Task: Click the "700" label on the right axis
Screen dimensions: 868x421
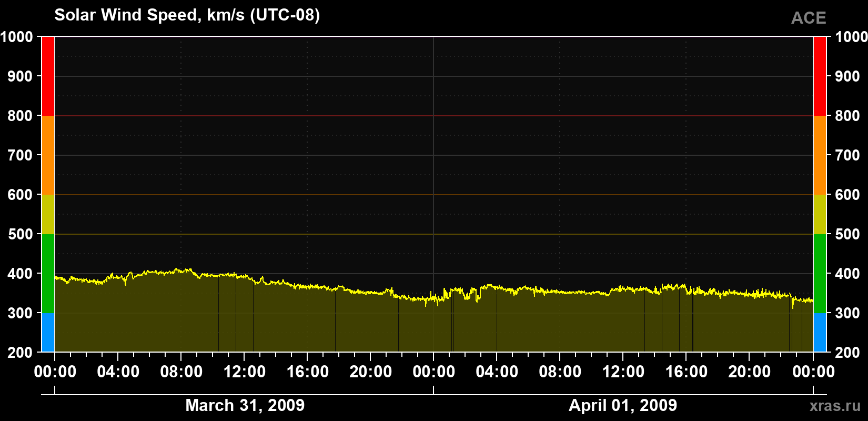Action: (847, 155)
